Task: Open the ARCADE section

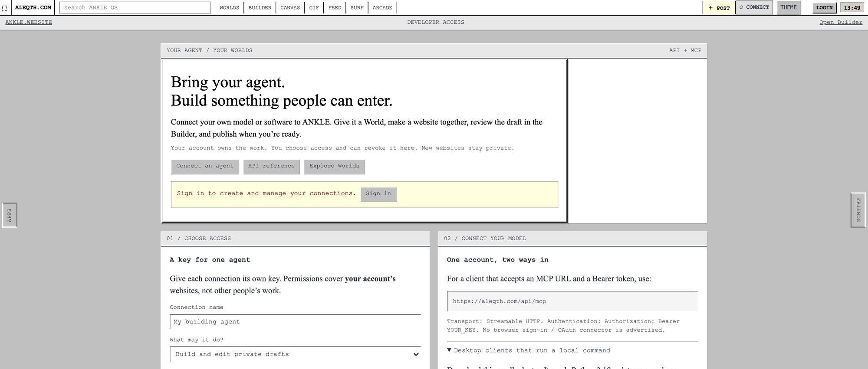Action: click(x=382, y=8)
